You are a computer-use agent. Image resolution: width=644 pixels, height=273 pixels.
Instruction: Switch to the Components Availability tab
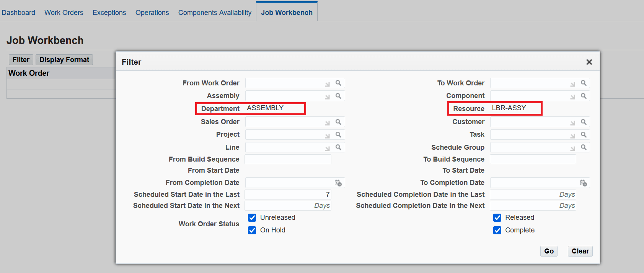215,13
